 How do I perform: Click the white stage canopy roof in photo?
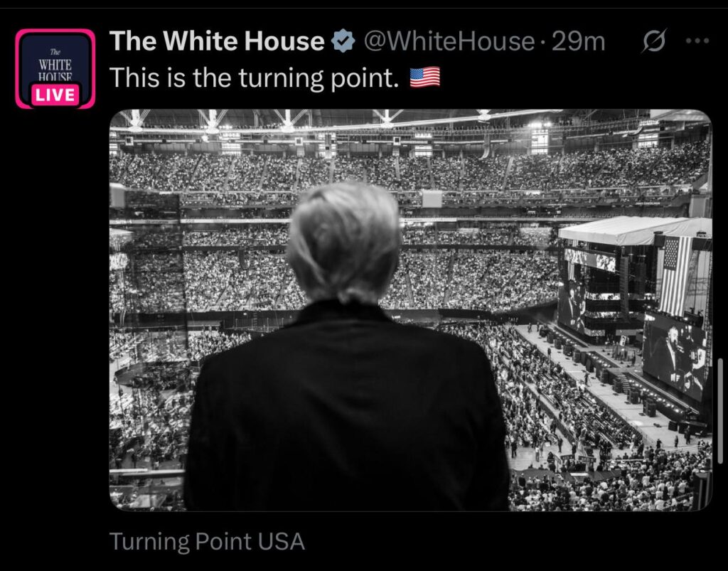633,230
